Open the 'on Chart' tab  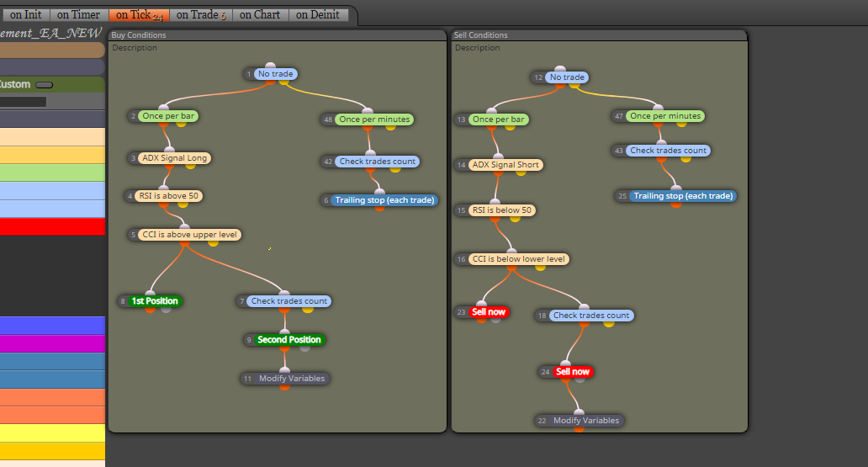click(260, 15)
